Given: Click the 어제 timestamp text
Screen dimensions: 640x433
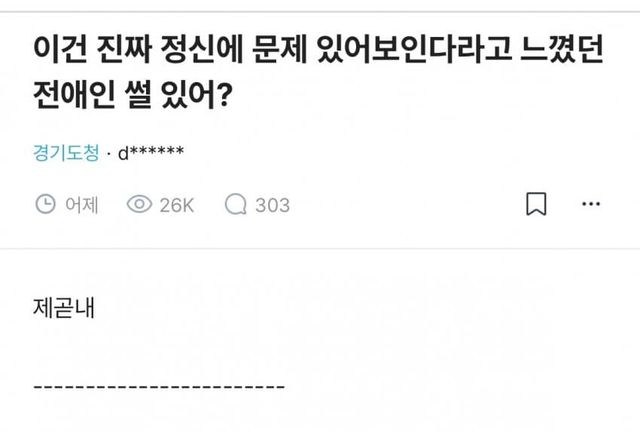Looking at the screenshot, I should (81, 205).
